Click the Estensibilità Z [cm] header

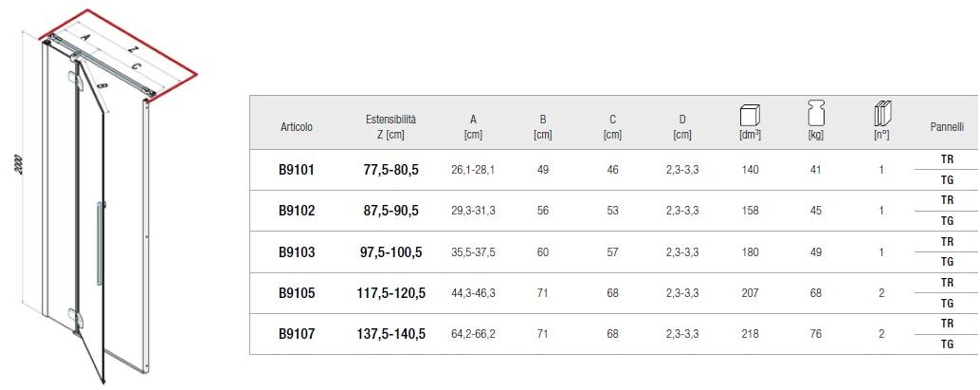pyautogui.click(x=390, y=127)
